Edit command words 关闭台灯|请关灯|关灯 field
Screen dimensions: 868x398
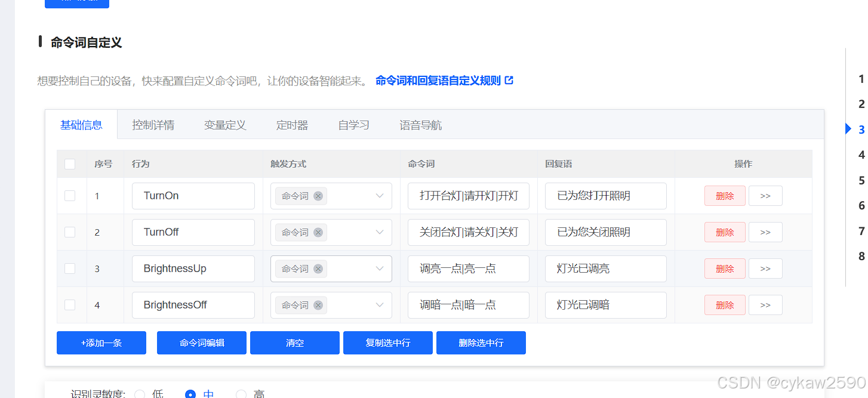coord(469,232)
